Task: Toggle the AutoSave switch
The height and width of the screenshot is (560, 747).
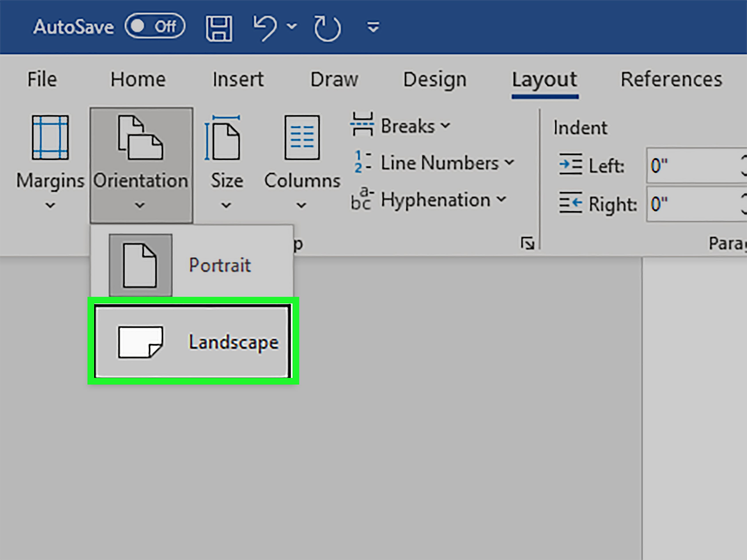Action: [155, 26]
